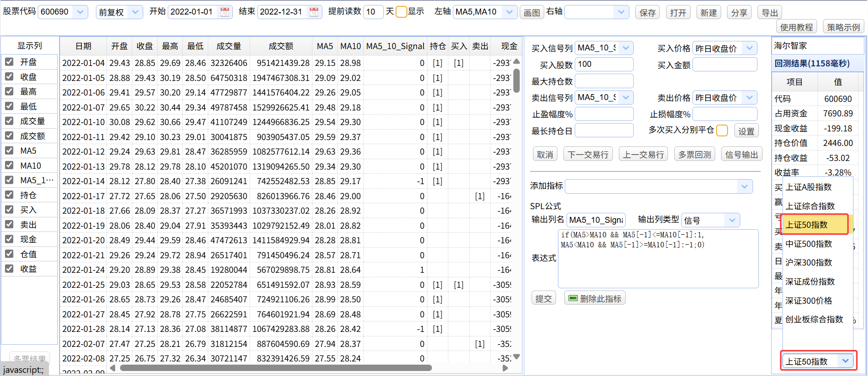868x376 pixels.
Task: Click the 提交 submit button
Action: pos(543,298)
